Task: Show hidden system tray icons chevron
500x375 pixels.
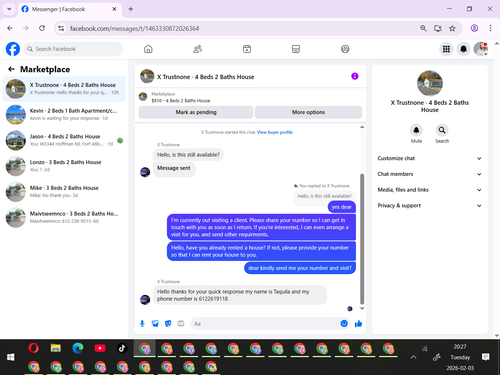Action: pos(413,357)
